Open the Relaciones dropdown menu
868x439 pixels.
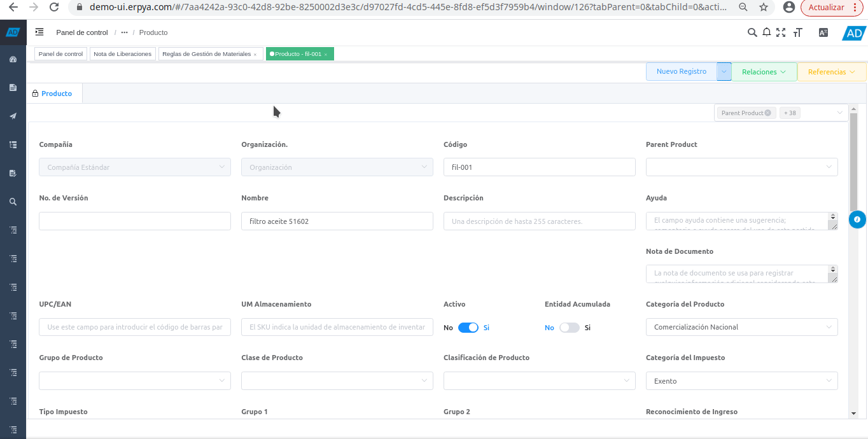764,72
